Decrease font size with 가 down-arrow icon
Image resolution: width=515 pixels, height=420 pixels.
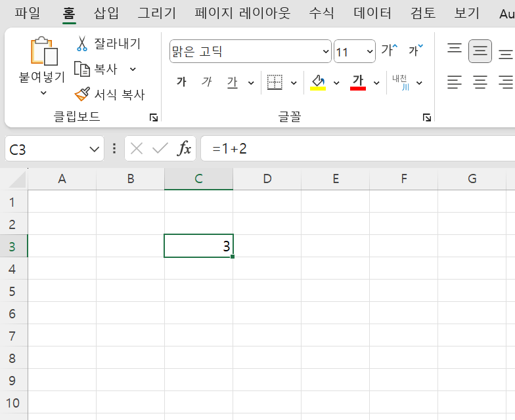(x=415, y=50)
